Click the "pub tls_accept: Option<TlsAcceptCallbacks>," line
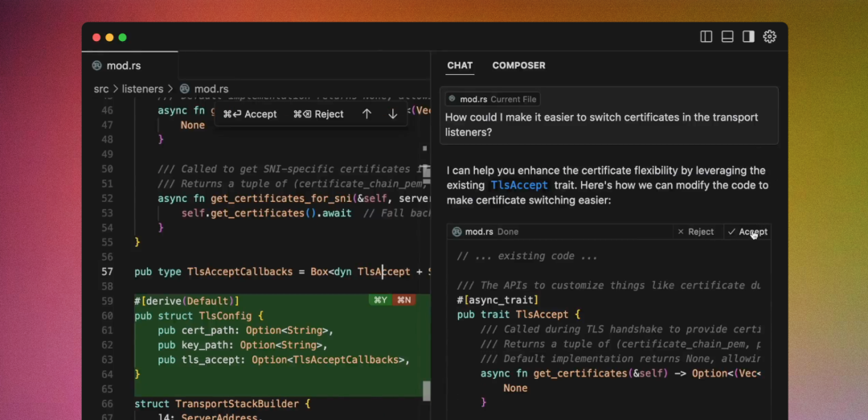 pos(284,360)
